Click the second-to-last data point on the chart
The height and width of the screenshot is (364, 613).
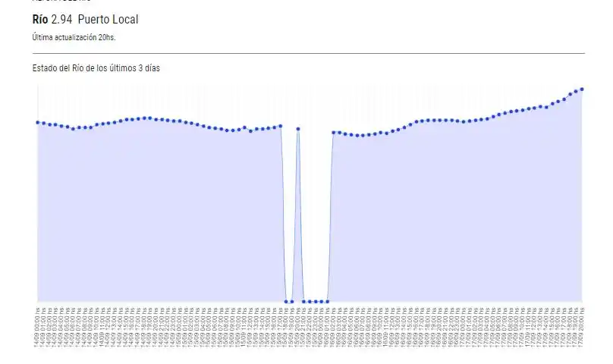point(576,91)
